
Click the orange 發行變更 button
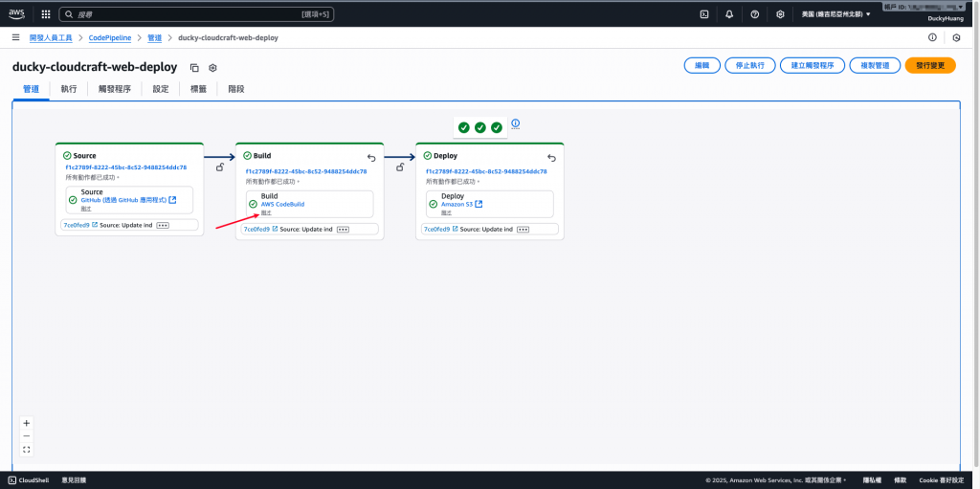[930, 66]
